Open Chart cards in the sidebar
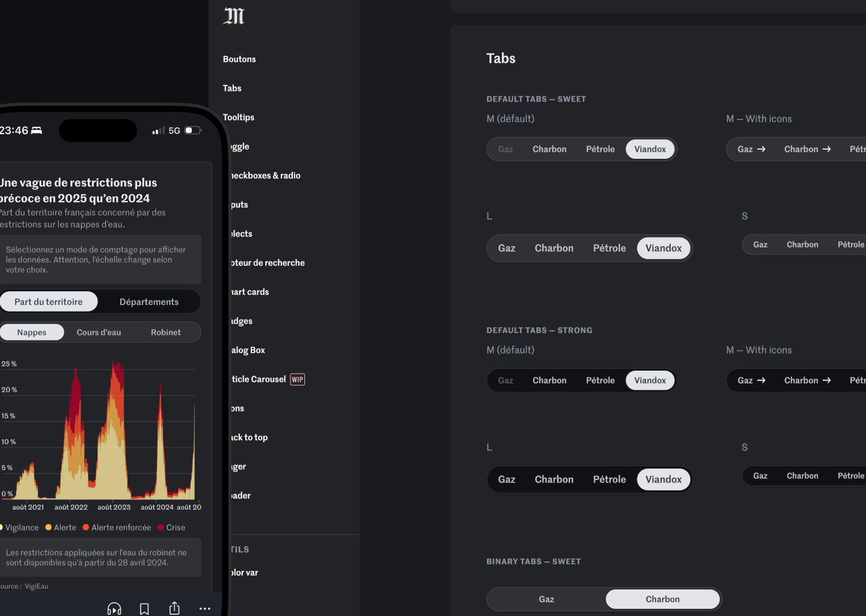Viewport: 866px width, 616px height. pos(250,292)
